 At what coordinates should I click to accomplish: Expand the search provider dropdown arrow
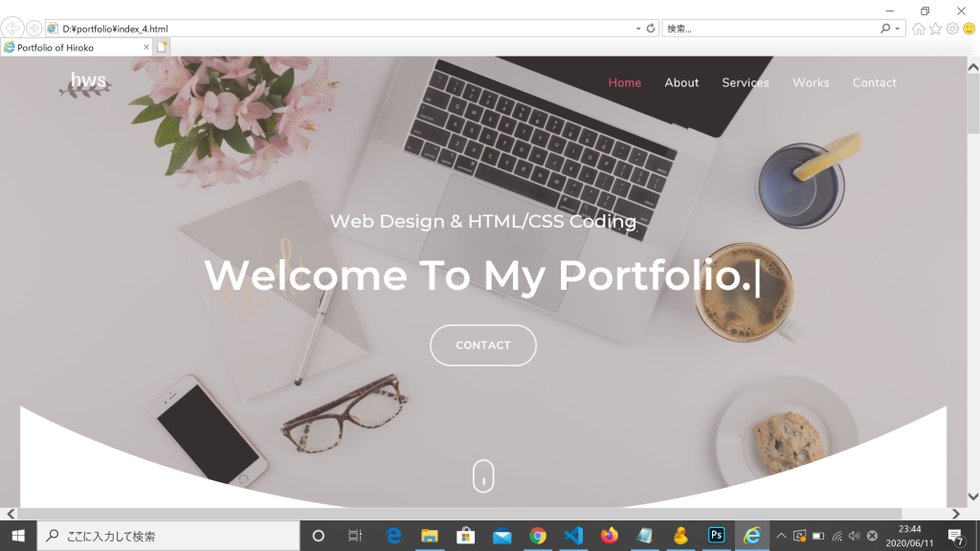897,29
